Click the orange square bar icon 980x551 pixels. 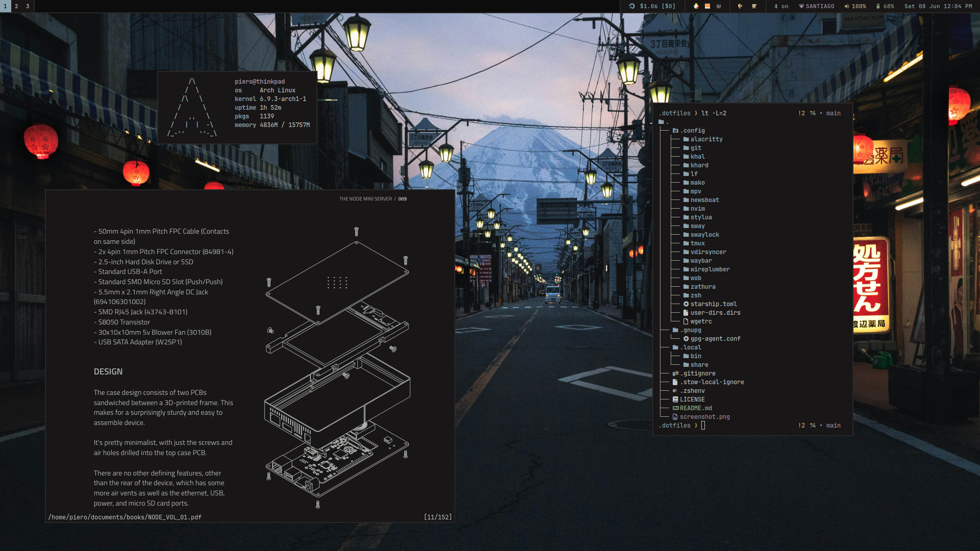click(x=707, y=6)
